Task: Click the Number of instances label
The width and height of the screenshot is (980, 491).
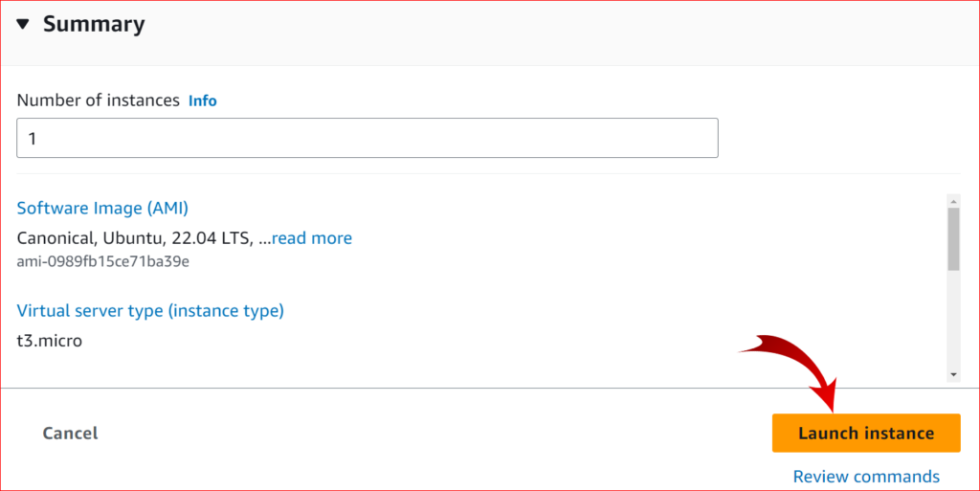Action: [99, 100]
